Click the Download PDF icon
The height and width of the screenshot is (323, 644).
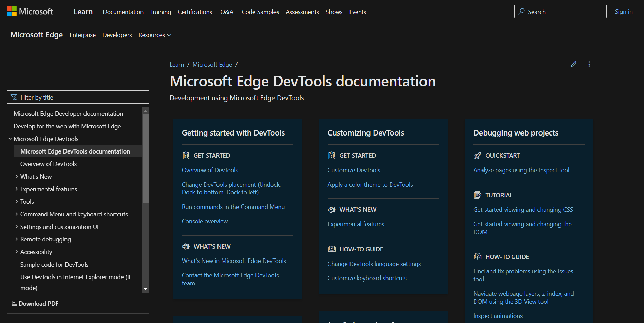point(14,303)
